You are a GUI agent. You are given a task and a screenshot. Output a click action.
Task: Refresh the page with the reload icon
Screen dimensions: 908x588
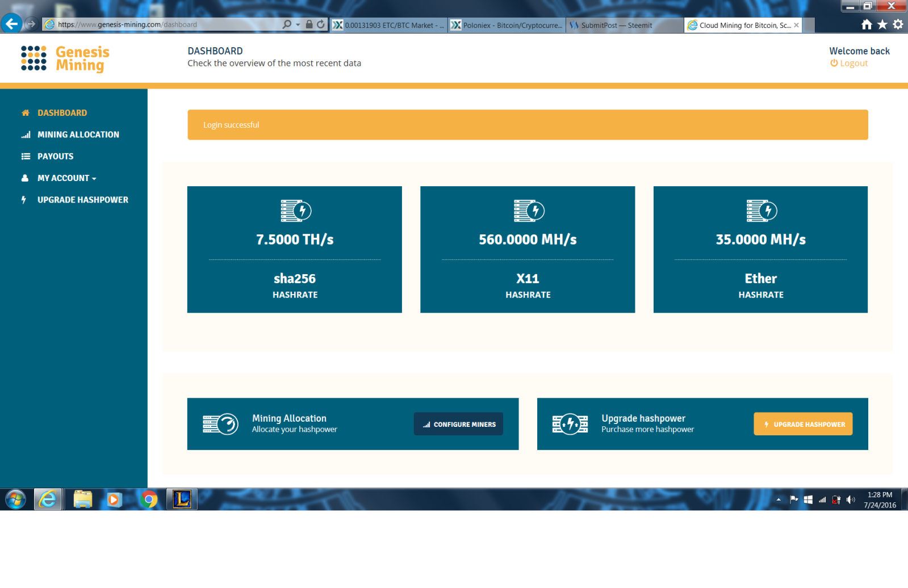pos(321,24)
